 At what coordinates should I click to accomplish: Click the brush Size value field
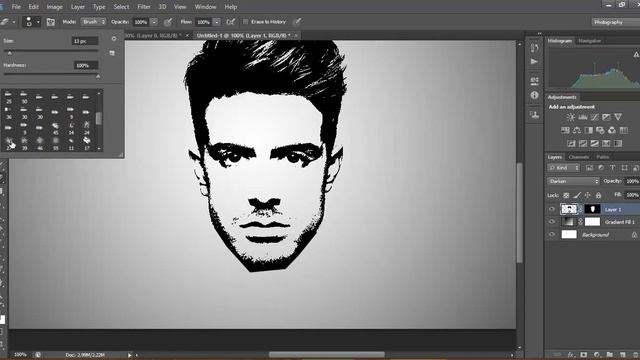85,41
